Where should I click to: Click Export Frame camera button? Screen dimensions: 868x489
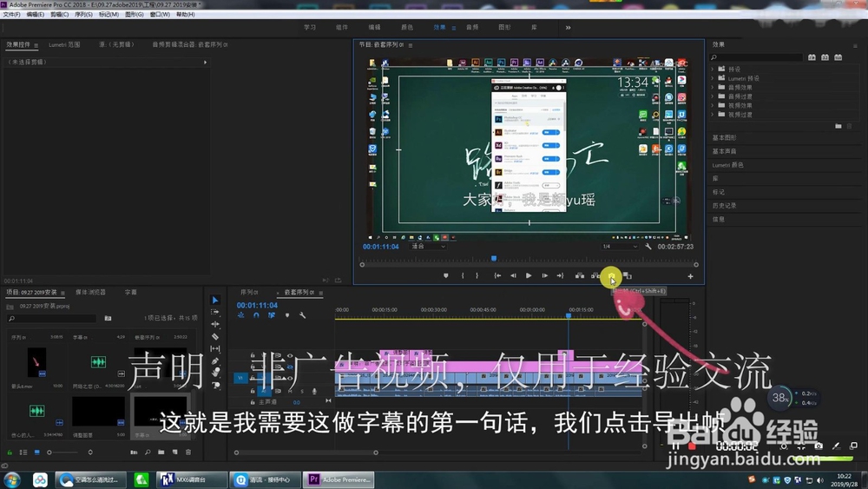[x=611, y=276]
